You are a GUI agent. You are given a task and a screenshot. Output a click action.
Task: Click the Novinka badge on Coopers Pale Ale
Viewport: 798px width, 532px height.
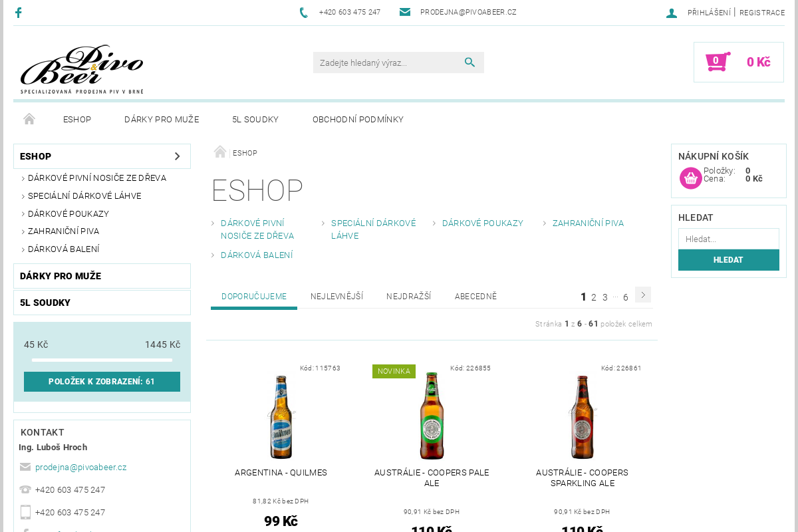pos(394,371)
